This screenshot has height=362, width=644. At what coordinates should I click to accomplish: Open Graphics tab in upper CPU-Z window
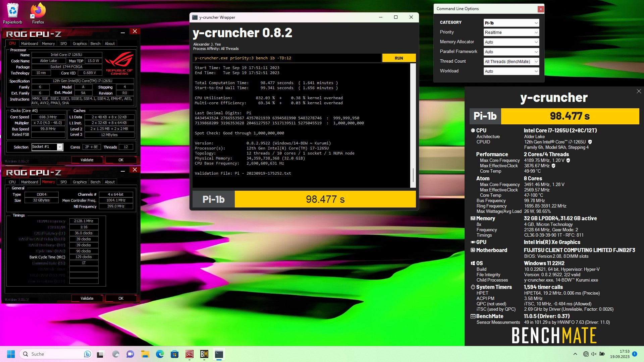pyautogui.click(x=79, y=44)
